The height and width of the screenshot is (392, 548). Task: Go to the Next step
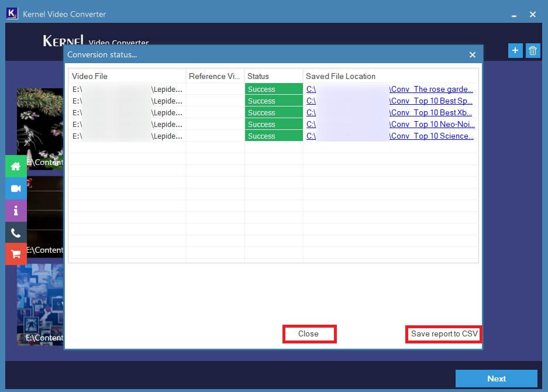(x=497, y=379)
